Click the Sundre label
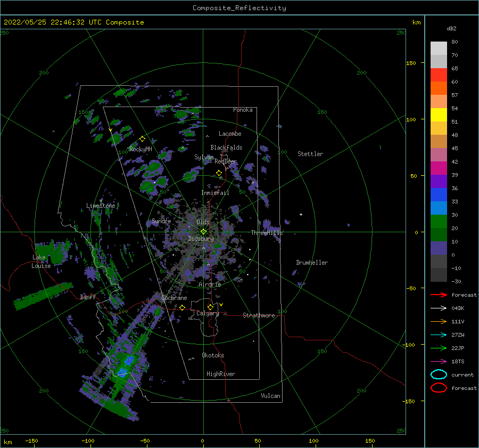The image size is (479, 448). (161, 221)
